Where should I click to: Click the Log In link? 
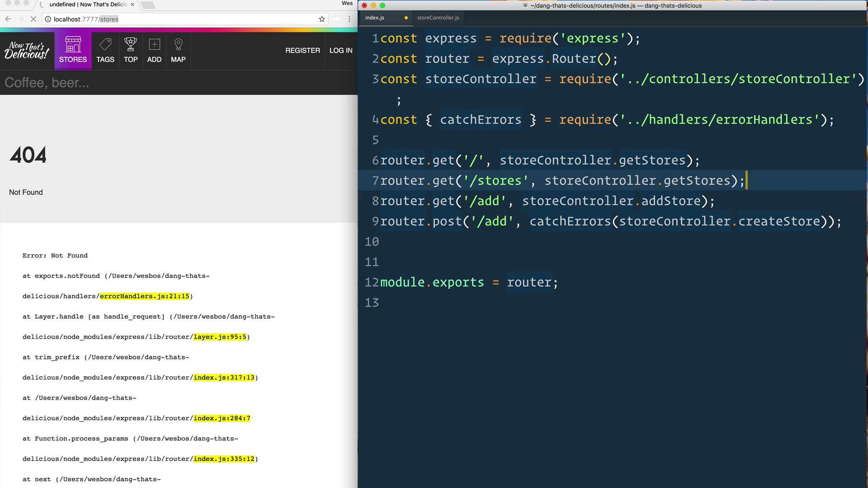(x=341, y=51)
